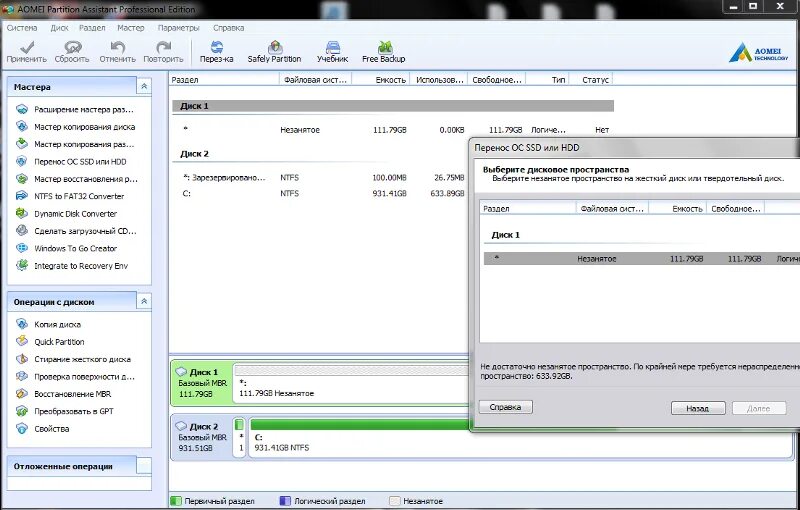
Task: Click the Мастер копирования диска icon
Action: [x=22, y=126]
